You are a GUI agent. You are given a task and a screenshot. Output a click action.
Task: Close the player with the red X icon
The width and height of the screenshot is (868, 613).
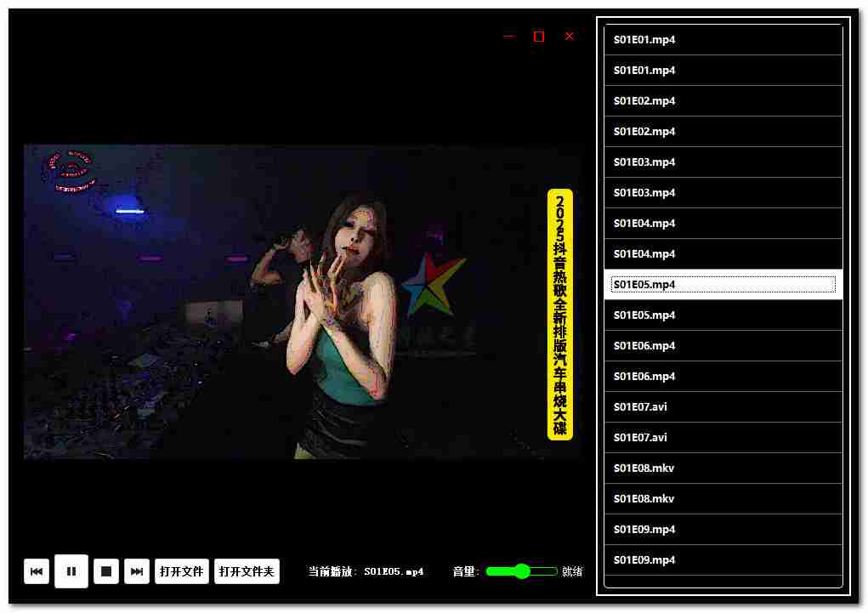pos(570,37)
